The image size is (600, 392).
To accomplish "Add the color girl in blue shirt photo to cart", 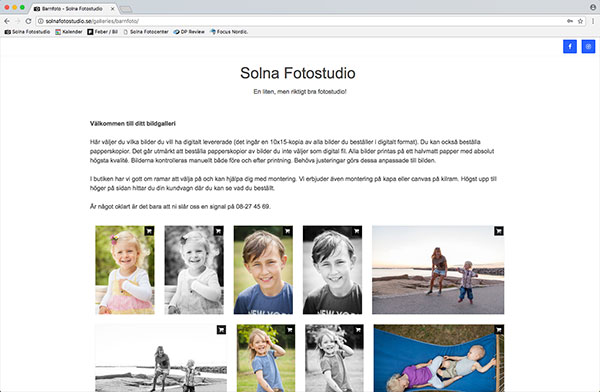I will 290,330.
